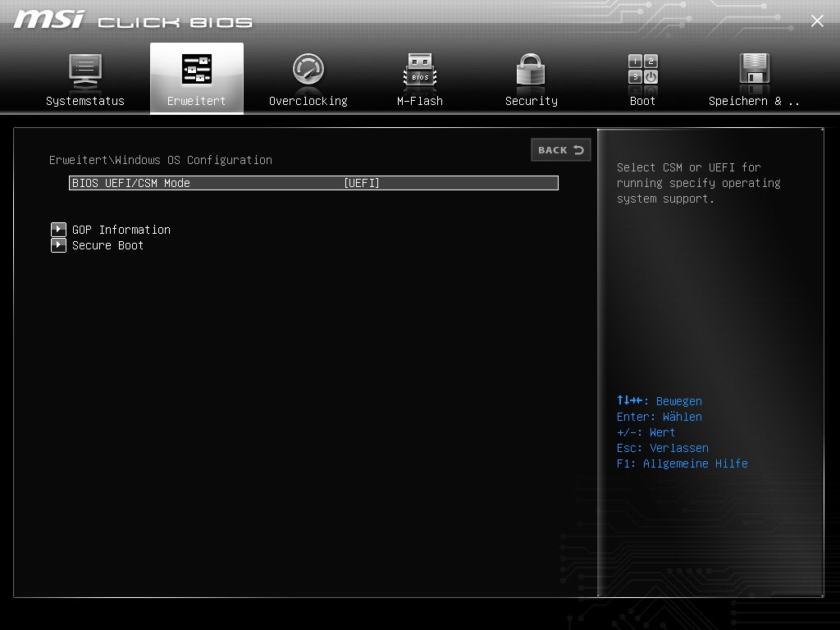Click the Erweitert\Windows OS Configuration breadcrumb

pos(161,160)
